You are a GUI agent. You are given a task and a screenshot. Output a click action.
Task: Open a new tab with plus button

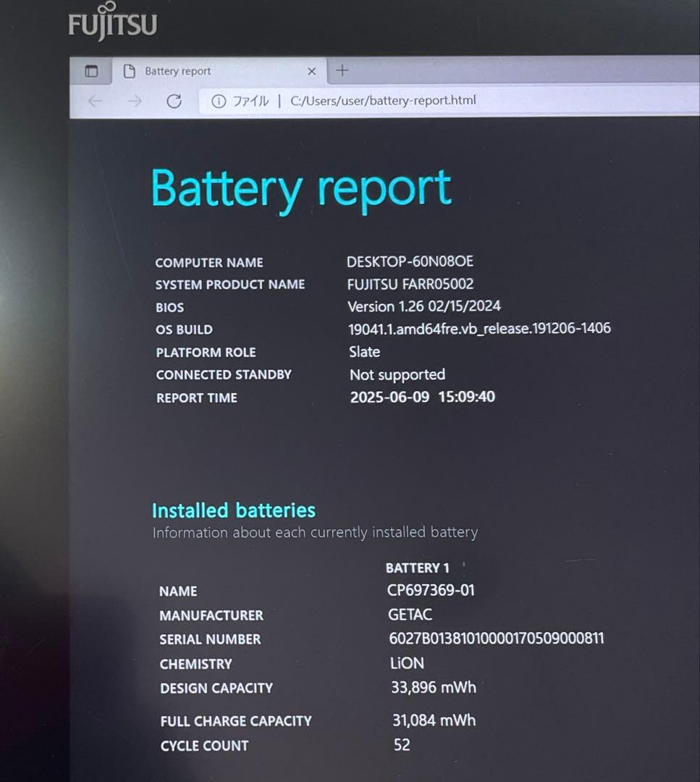342,70
